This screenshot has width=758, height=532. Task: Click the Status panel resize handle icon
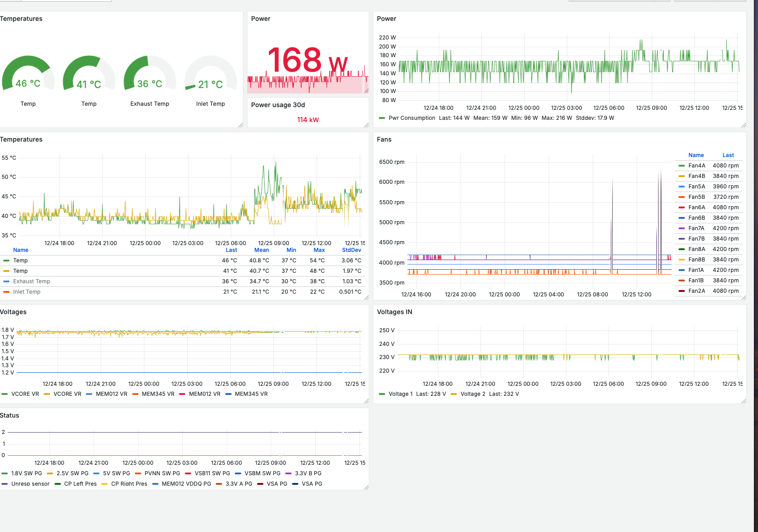coord(366,488)
